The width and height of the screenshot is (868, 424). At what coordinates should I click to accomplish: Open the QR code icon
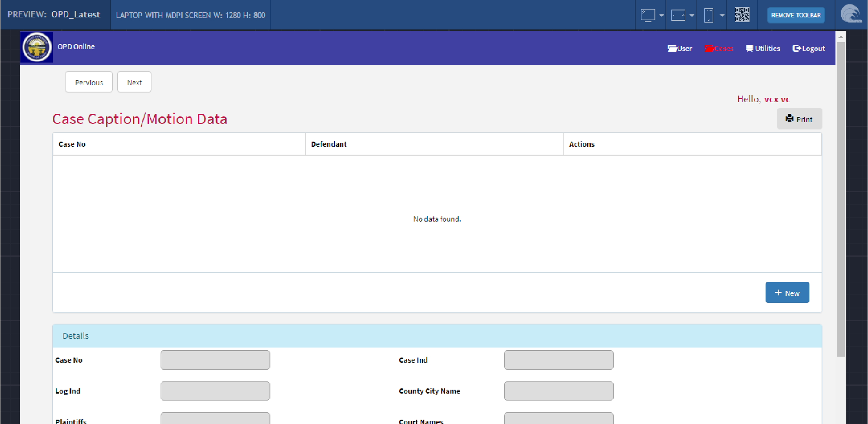[x=742, y=15]
